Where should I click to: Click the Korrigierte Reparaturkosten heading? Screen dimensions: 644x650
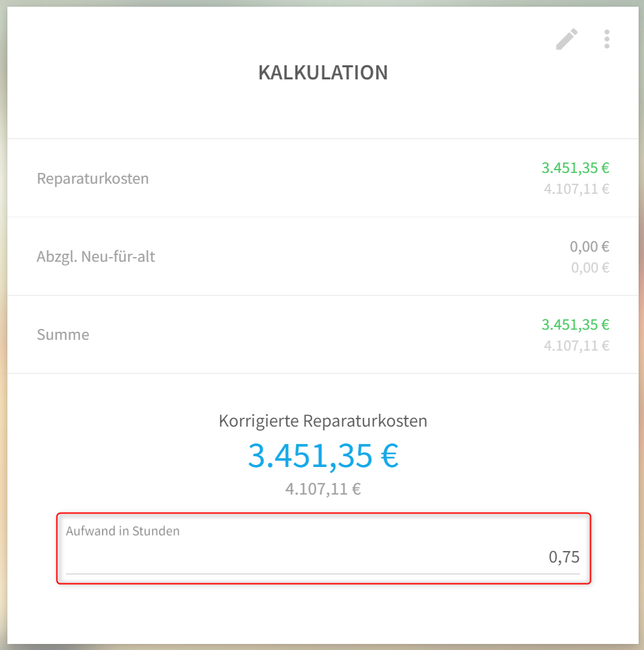point(323,421)
